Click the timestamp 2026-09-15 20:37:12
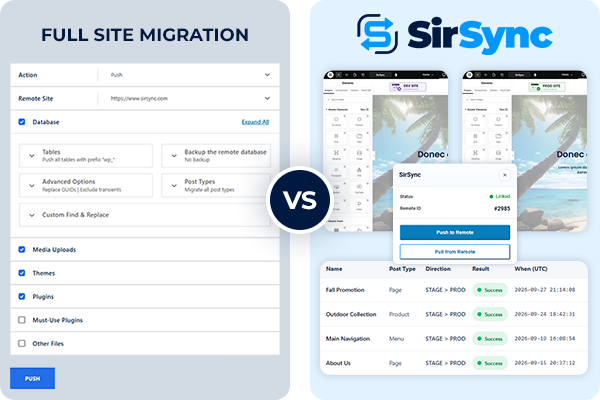The image size is (600, 400). point(545,363)
